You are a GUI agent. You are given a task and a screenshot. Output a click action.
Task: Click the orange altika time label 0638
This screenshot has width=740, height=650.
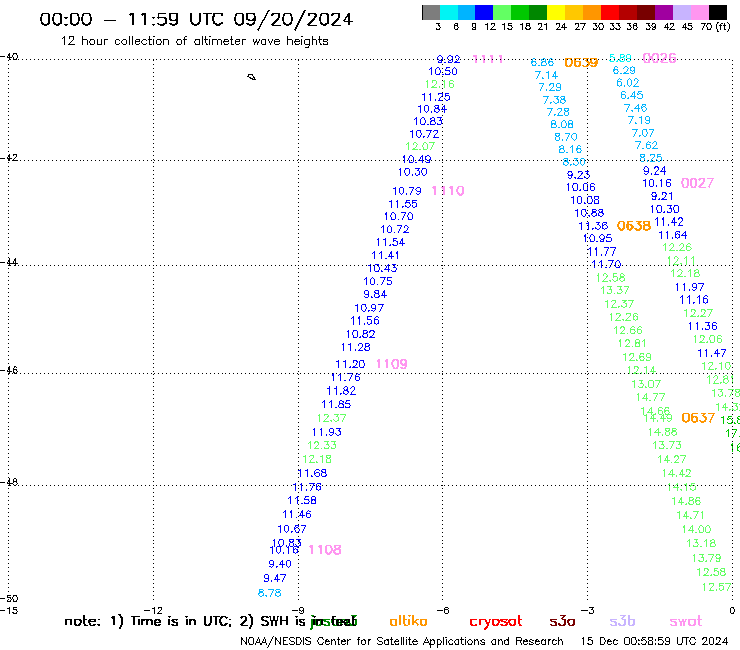pyautogui.click(x=634, y=226)
